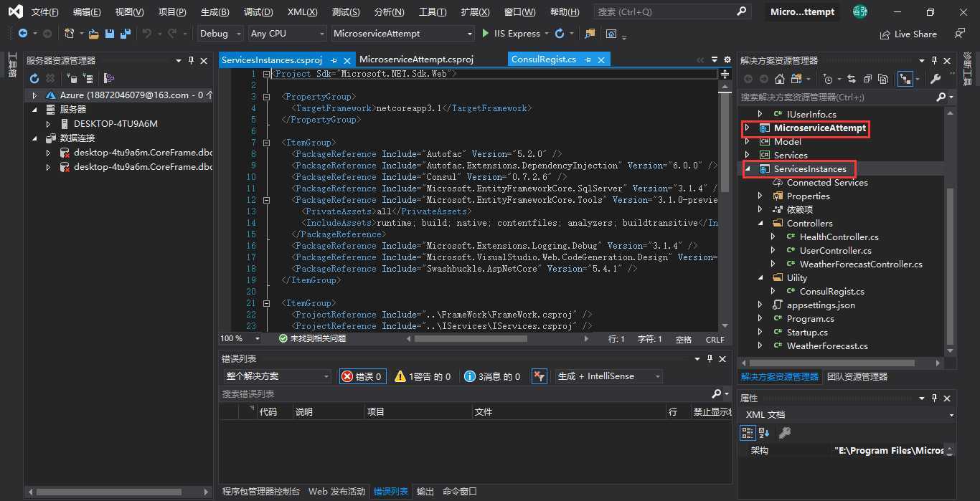Viewport: 980px width, 501px height.
Task: Click the Live Share icon
Action: [885, 34]
